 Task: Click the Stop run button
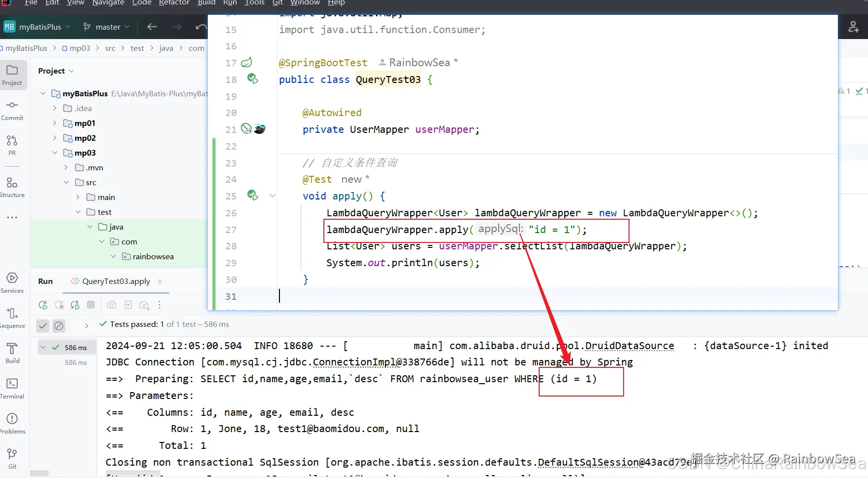click(91, 305)
